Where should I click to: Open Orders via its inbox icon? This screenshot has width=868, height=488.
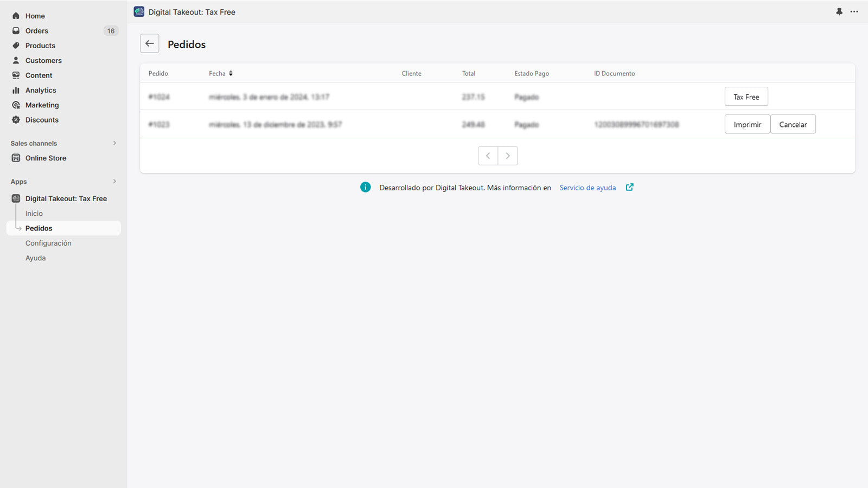point(16,31)
